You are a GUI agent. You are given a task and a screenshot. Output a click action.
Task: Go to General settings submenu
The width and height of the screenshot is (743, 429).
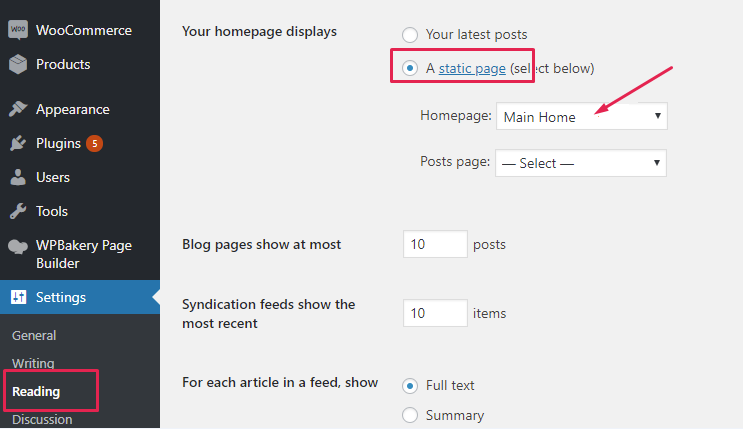coord(34,335)
